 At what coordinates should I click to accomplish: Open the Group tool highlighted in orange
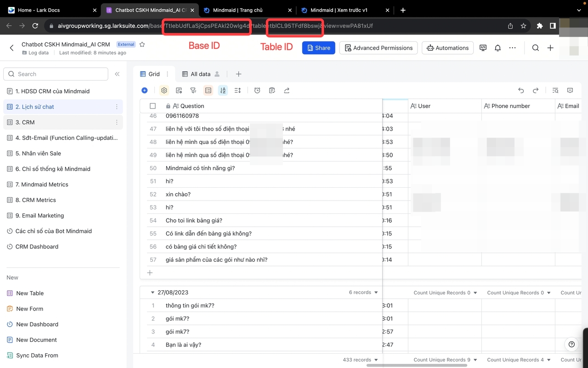208,91
